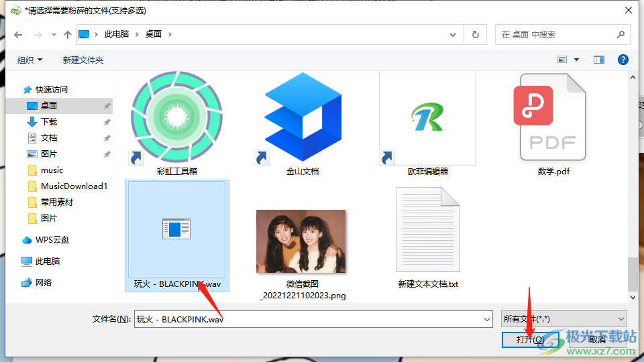The height and width of the screenshot is (362, 644).
Task: Go forward with the right arrow
Action: pos(38,35)
